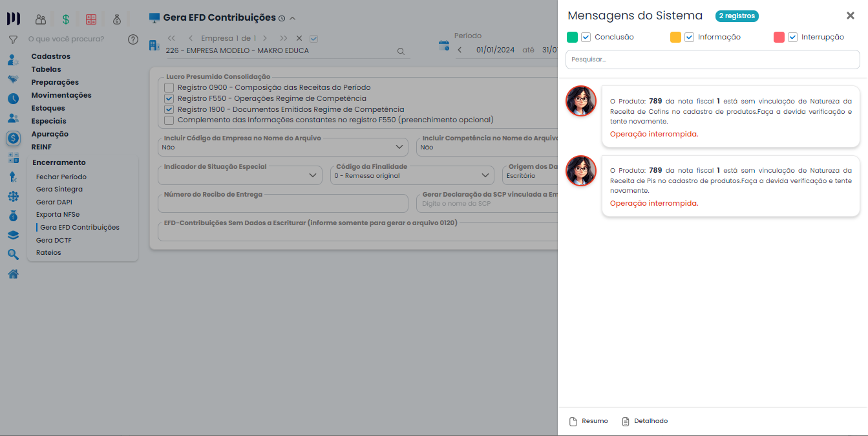Open the people module icon in top toolbar
The image size is (868, 436).
tap(41, 19)
